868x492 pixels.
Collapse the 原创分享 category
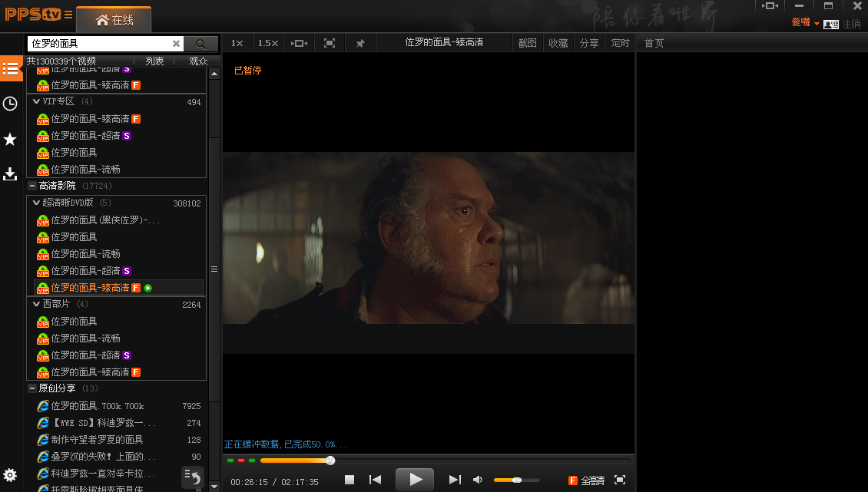tap(33, 388)
